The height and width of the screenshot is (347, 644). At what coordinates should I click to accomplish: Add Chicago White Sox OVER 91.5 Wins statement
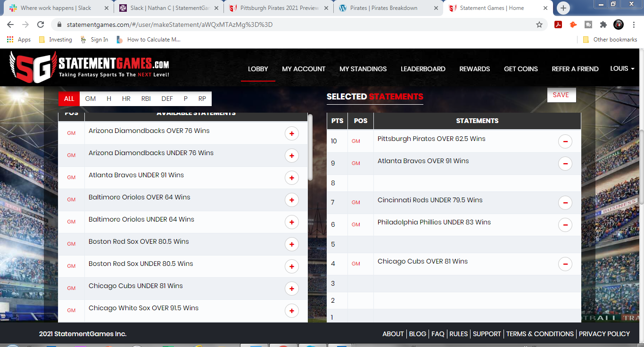click(292, 311)
